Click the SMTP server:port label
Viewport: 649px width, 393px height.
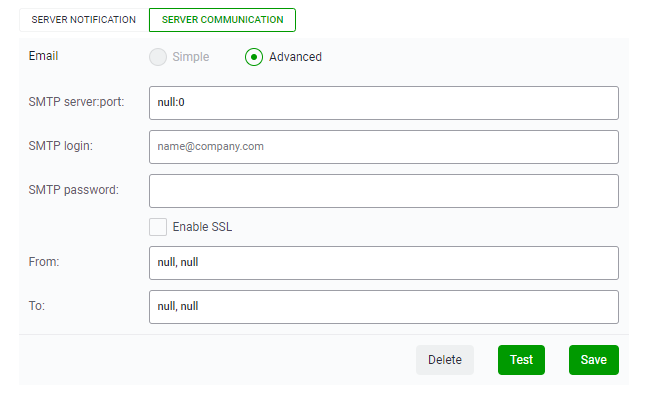[77, 102]
